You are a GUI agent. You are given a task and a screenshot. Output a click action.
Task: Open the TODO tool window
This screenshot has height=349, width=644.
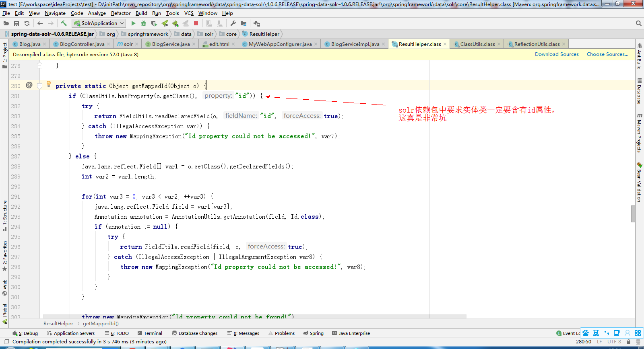click(x=117, y=333)
